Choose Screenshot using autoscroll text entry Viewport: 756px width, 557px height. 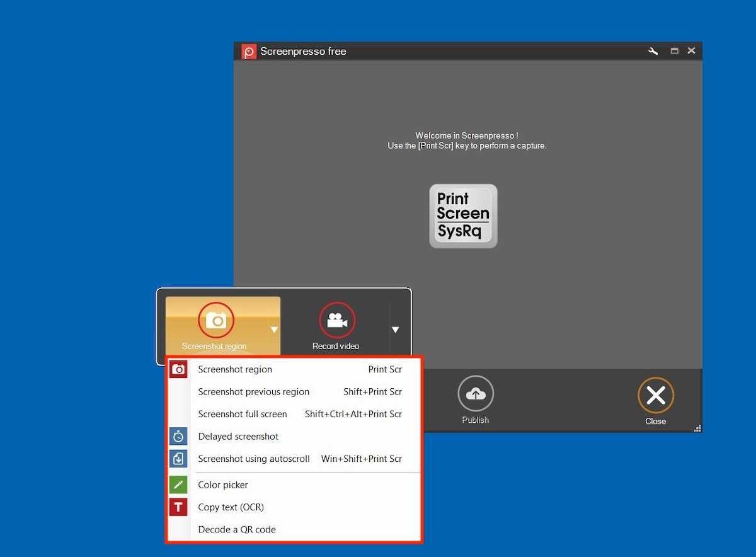coord(254,459)
